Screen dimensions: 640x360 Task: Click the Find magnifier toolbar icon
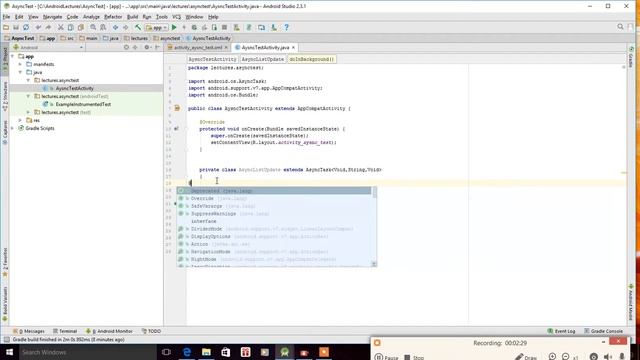(93, 27)
